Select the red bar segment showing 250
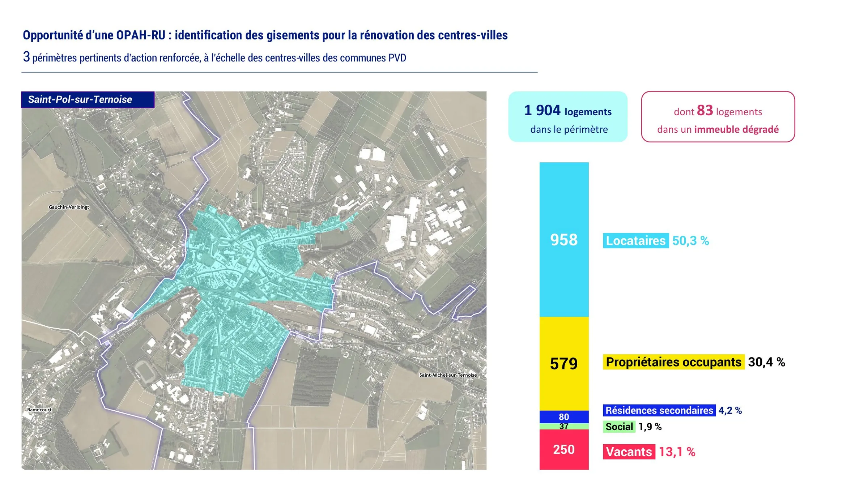This screenshot has width=868, height=488. (564, 449)
